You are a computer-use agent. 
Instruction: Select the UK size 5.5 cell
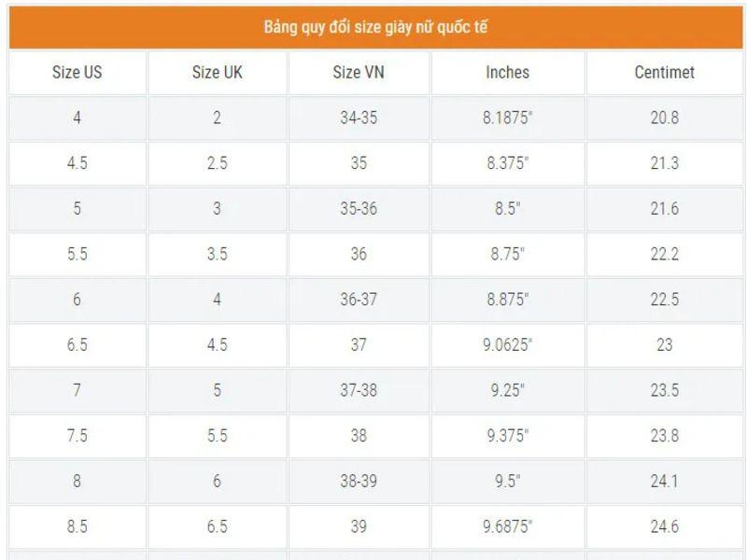[x=218, y=436]
